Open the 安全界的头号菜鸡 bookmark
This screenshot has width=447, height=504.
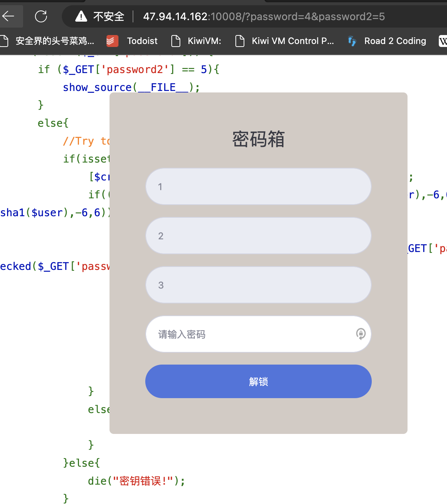[x=54, y=41]
